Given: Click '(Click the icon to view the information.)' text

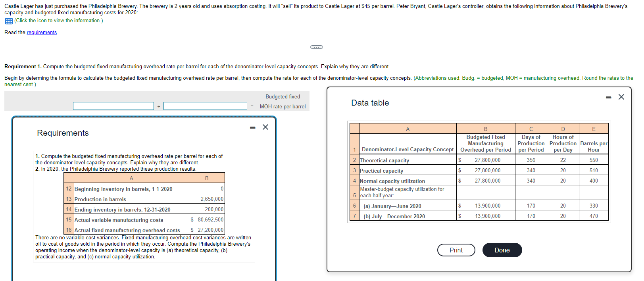Looking at the screenshot, I should click(59, 21).
